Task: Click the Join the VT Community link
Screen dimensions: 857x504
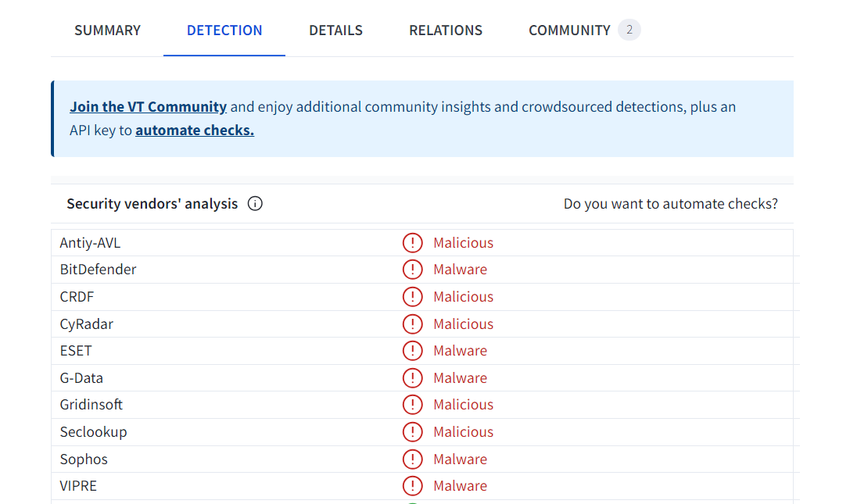Action: [x=148, y=107]
